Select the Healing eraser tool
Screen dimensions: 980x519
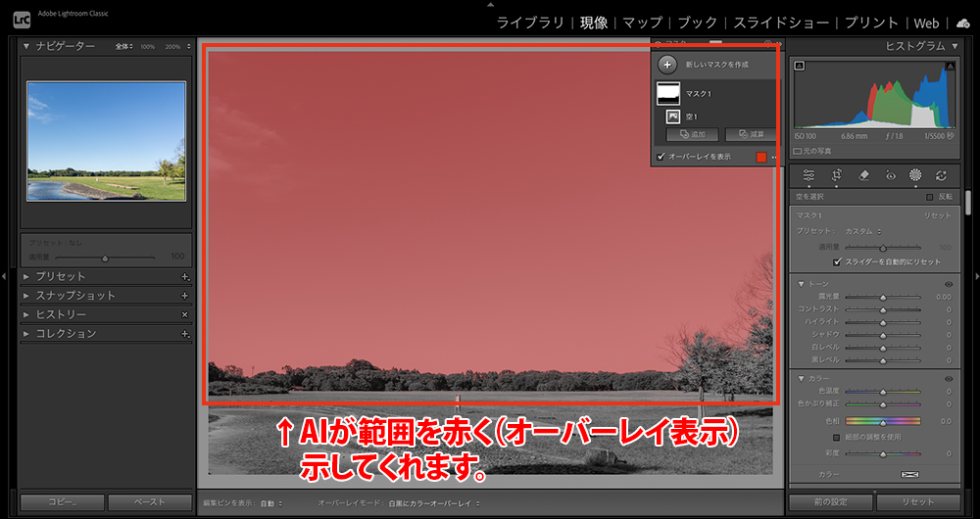tap(863, 175)
